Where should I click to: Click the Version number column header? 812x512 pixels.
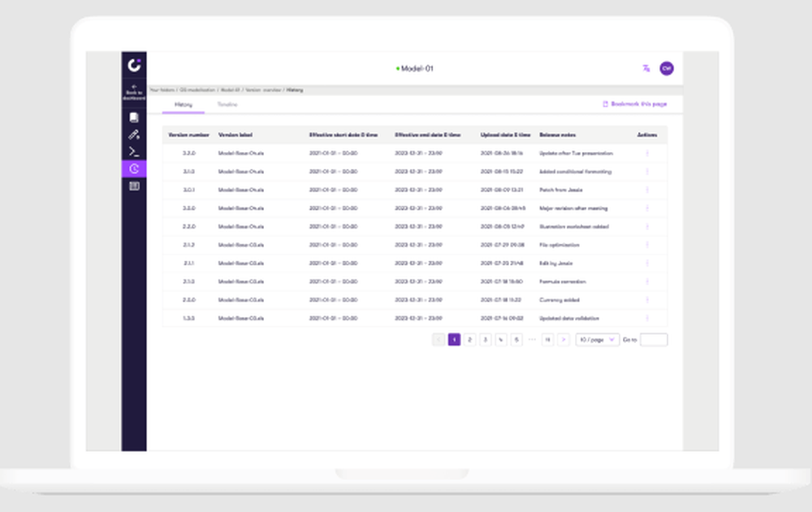pyautogui.click(x=188, y=135)
